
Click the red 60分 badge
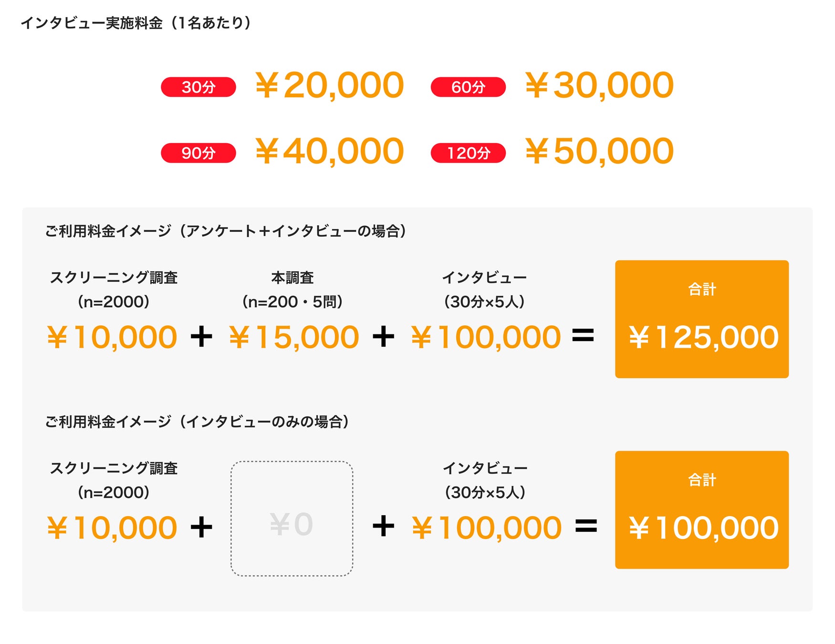468,87
